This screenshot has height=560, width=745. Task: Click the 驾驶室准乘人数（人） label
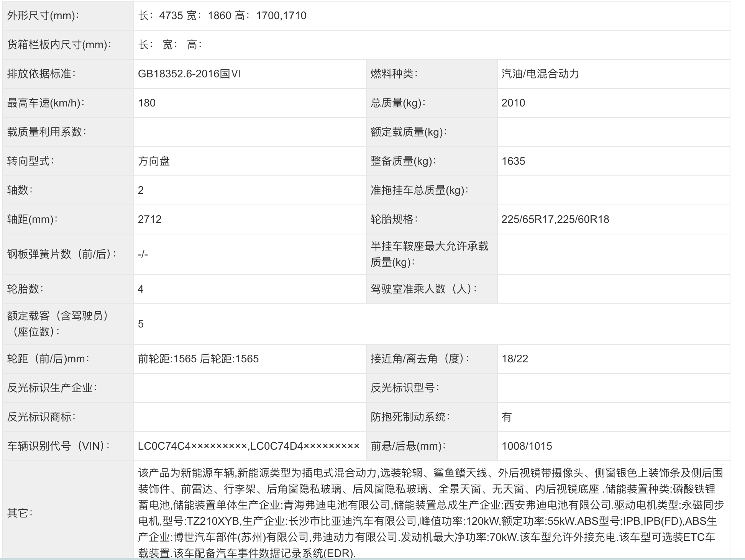pos(424,289)
